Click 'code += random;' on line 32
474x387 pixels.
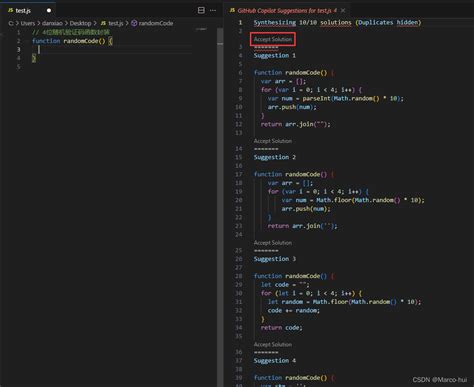click(293, 311)
